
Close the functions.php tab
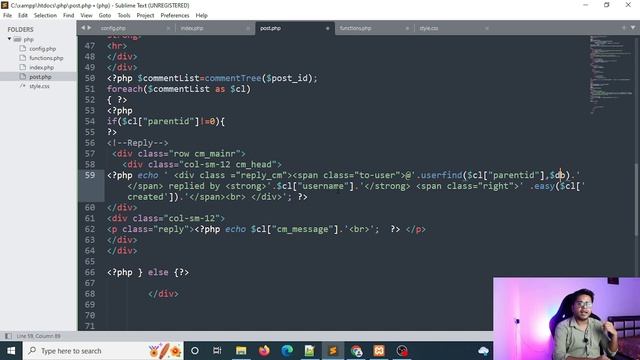click(407, 28)
